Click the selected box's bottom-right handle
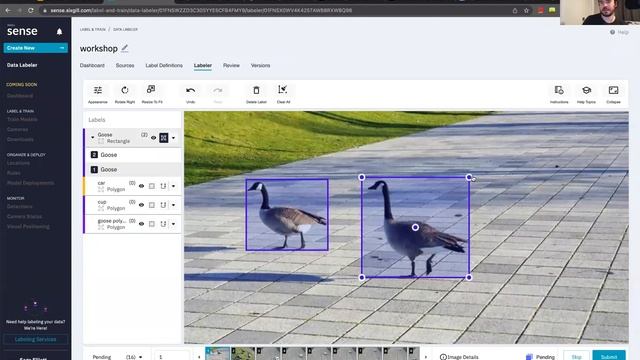Screen dimensions: 640x360 point(469,278)
